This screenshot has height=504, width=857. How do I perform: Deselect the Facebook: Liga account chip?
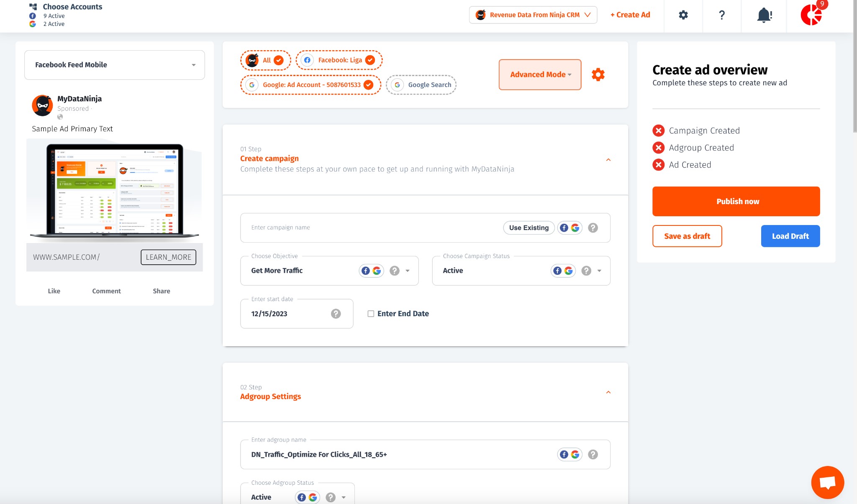pyautogui.click(x=339, y=60)
